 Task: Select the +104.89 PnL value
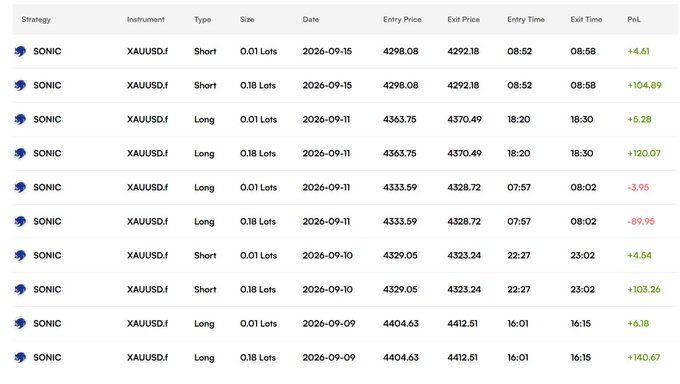tap(644, 85)
